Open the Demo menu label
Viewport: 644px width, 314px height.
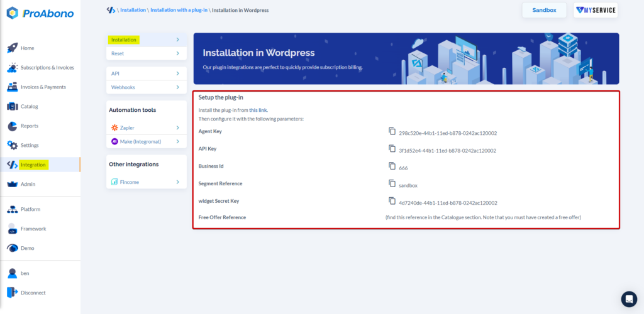point(28,248)
